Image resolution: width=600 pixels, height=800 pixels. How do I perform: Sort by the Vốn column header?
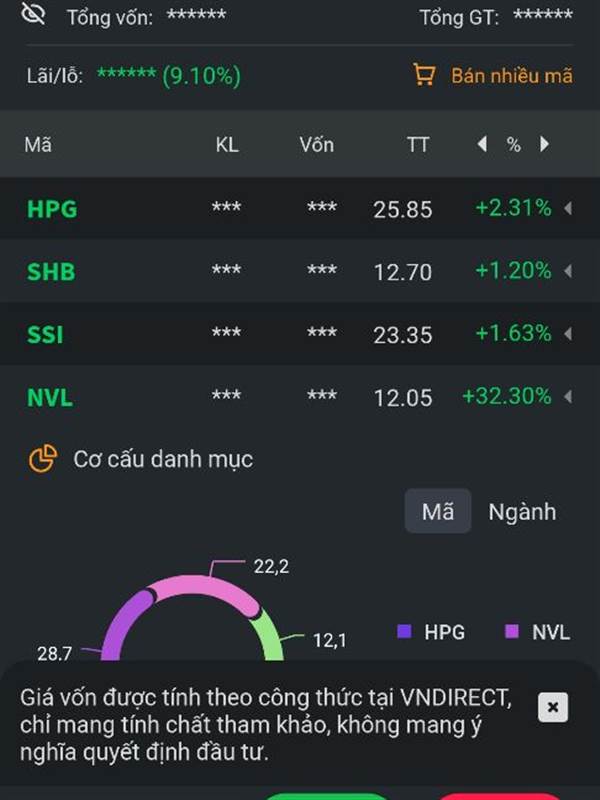(317, 145)
